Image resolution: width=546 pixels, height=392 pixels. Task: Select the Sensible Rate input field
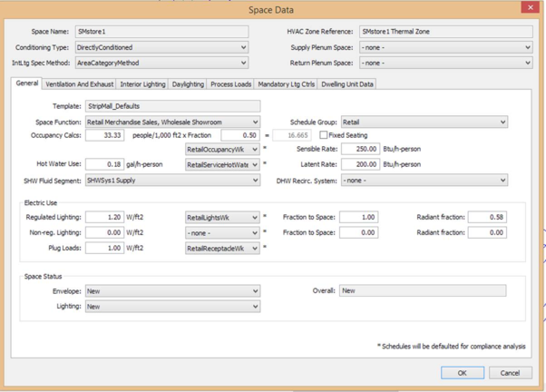pos(361,149)
